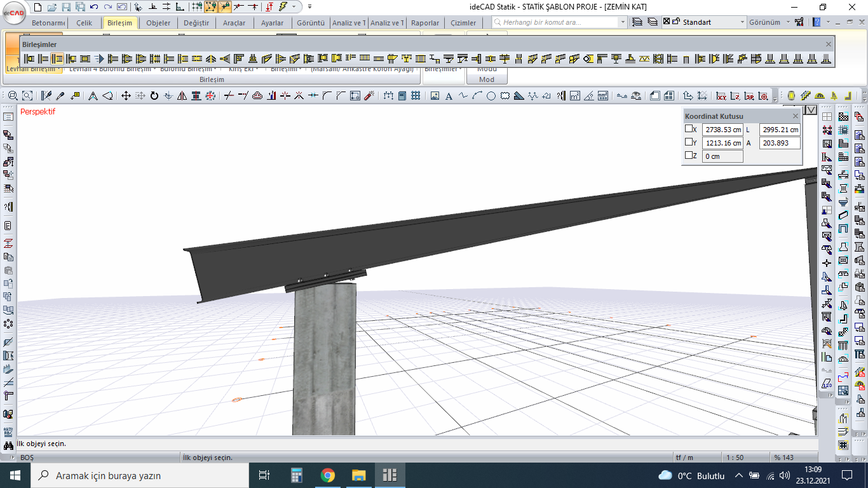Click the last base plate icon in Birleşimler

pos(826,59)
